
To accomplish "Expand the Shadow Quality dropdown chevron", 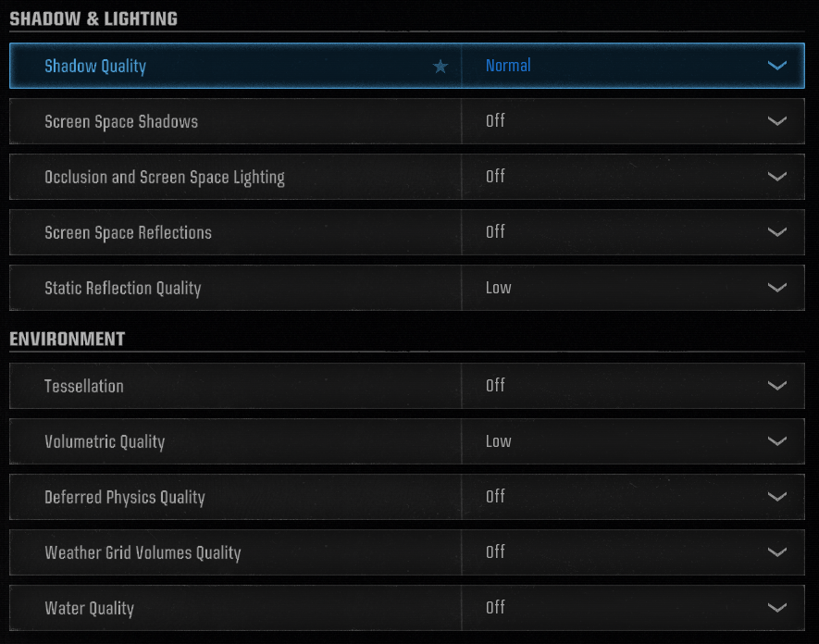I will tap(776, 66).
